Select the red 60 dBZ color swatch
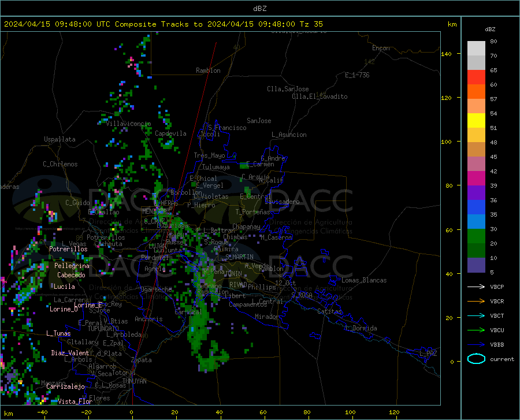This screenshot has height=420, width=520. (476, 77)
